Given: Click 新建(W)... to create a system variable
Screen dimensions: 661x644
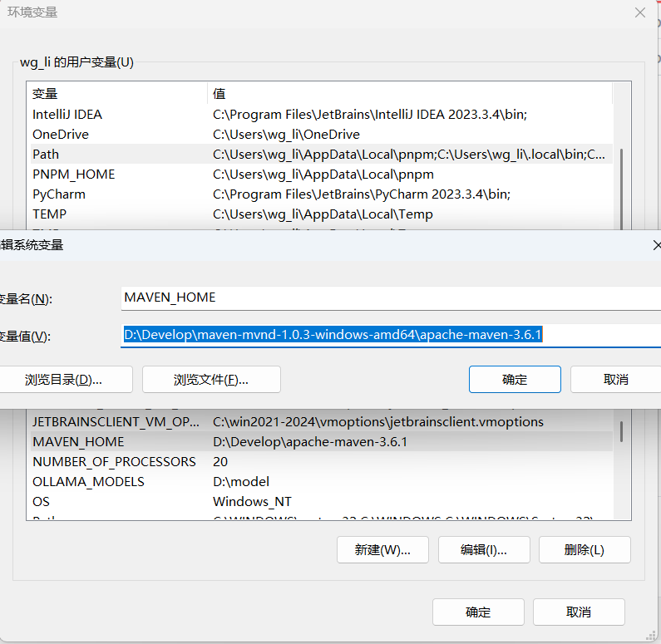Looking at the screenshot, I should click(x=382, y=550).
